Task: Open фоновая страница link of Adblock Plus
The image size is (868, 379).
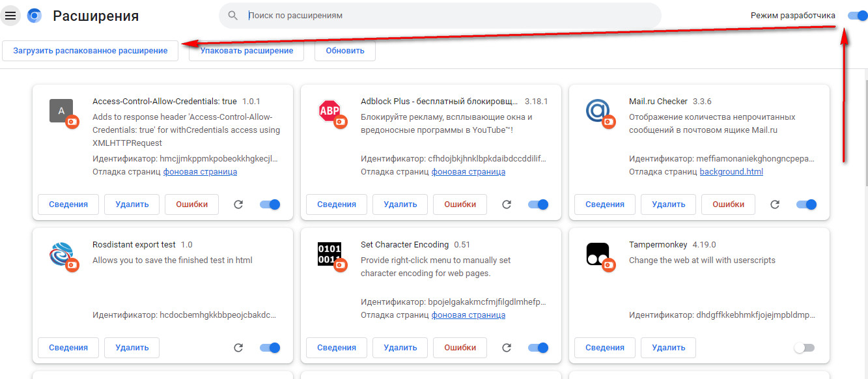Action: 468,172
